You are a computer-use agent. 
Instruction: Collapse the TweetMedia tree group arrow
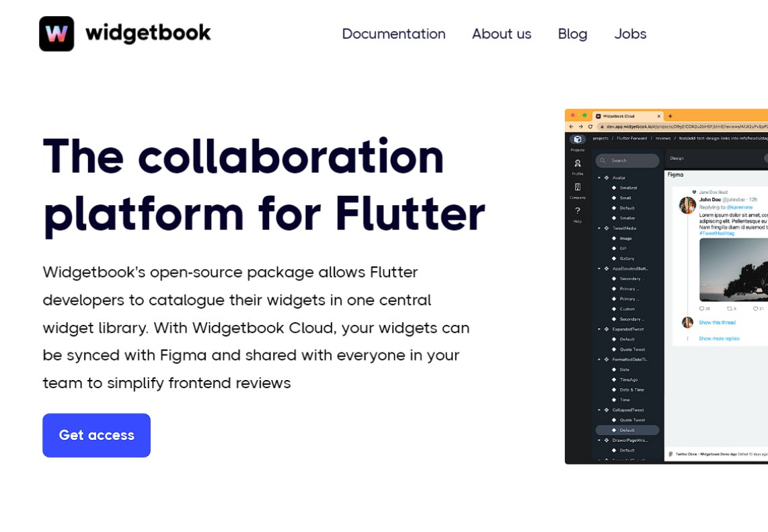(x=599, y=228)
